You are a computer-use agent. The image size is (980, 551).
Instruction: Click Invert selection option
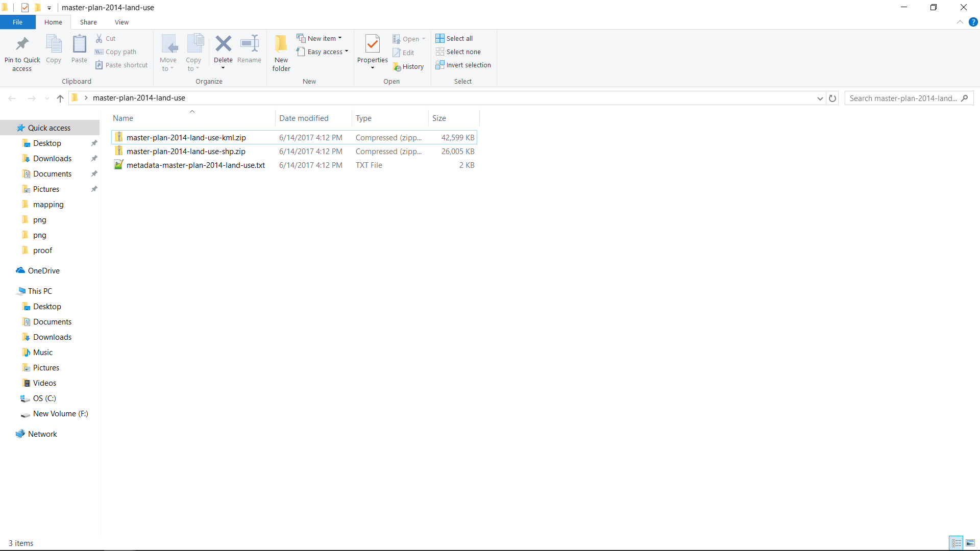(x=463, y=65)
